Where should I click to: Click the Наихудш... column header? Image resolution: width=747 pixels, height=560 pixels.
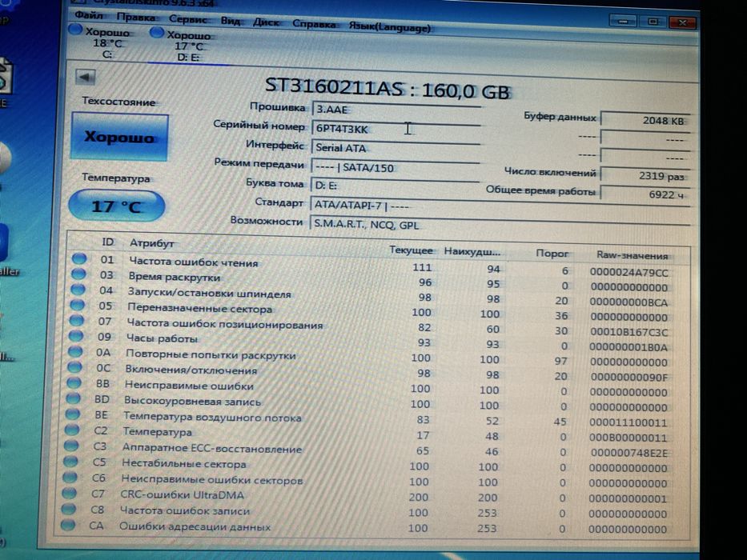pyautogui.click(x=472, y=251)
